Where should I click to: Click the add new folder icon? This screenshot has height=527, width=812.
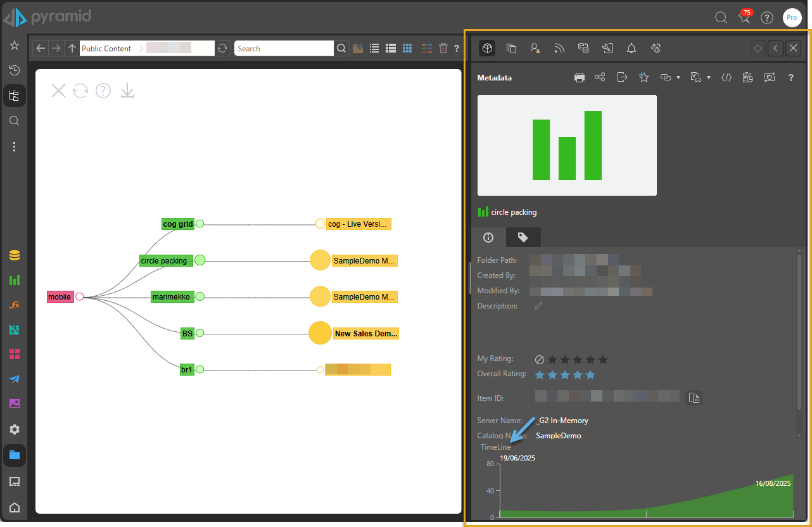358,48
